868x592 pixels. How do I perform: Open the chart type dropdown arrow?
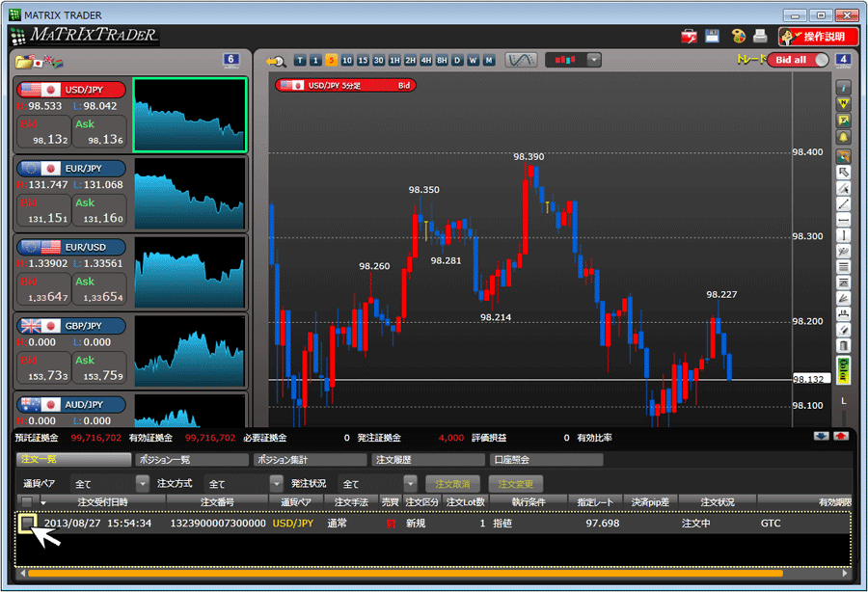[593, 60]
